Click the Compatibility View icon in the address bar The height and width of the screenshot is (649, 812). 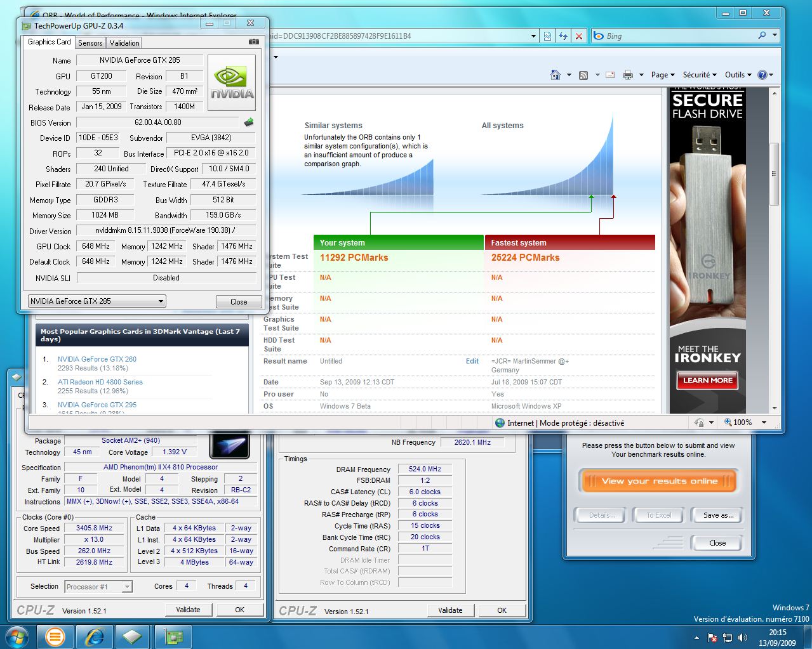click(547, 36)
